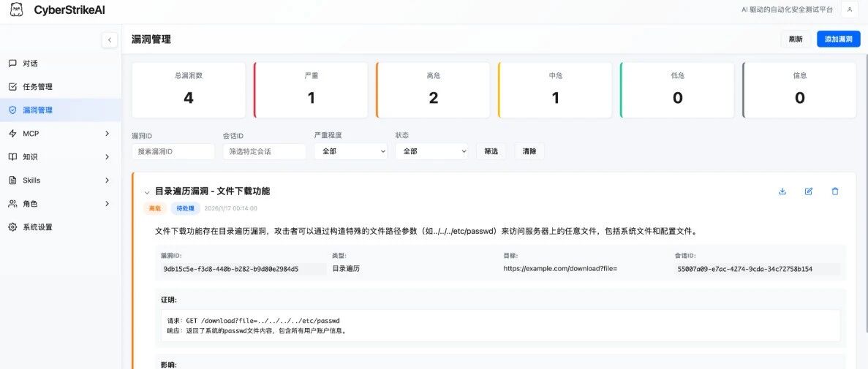Delete the 目录遍历漏洞 vulnerability entry
The image size is (868, 369).
(x=835, y=191)
